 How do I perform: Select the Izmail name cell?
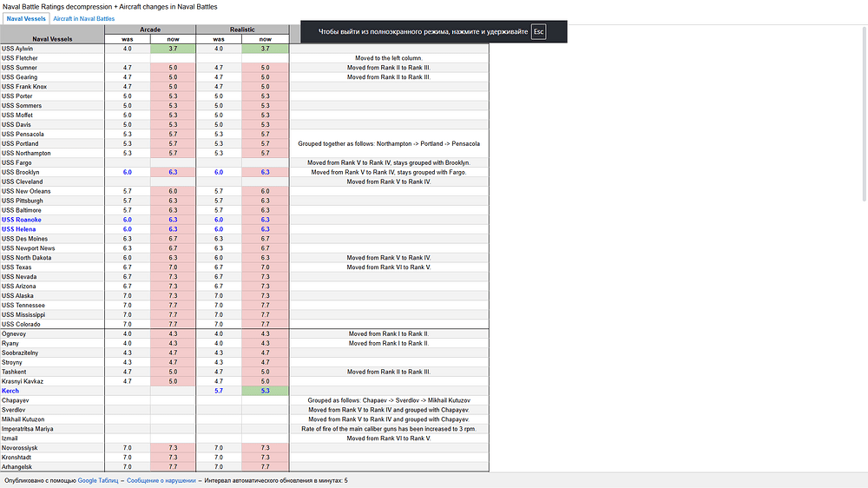pos(52,439)
